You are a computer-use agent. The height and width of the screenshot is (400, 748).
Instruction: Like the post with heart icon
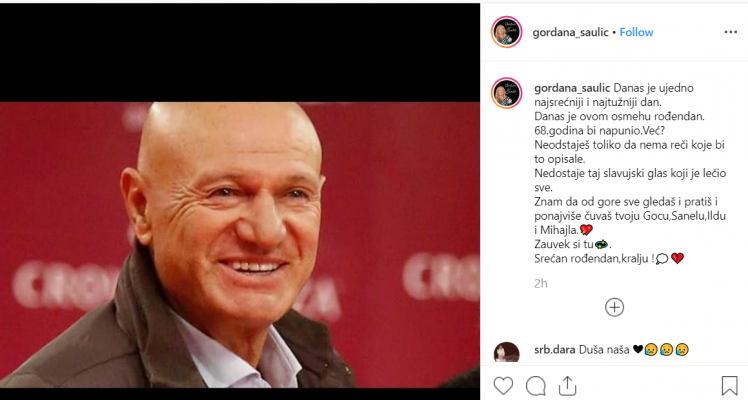click(503, 385)
